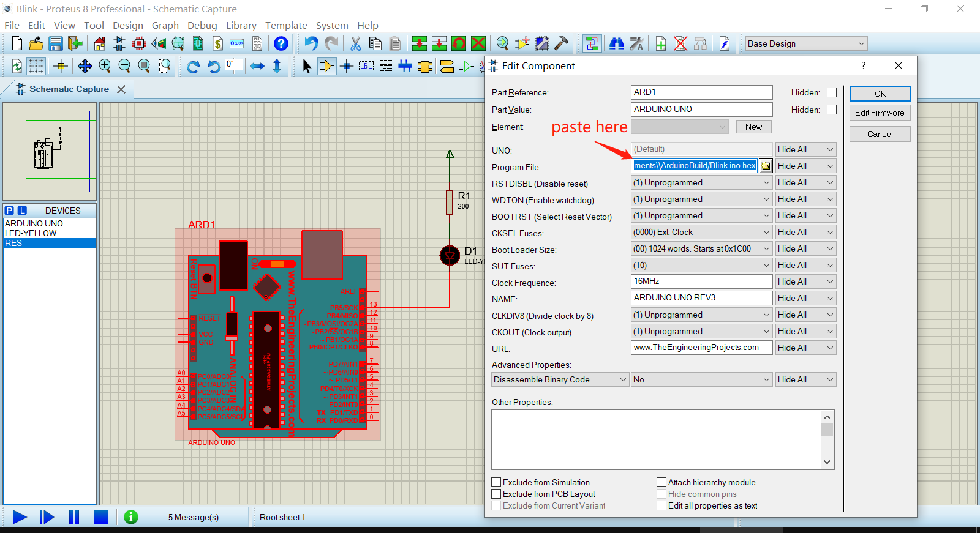Click the Other Properties scrollbar down arrow
Viewport: 980px width, 533px height.
click(x=827, y=463)
